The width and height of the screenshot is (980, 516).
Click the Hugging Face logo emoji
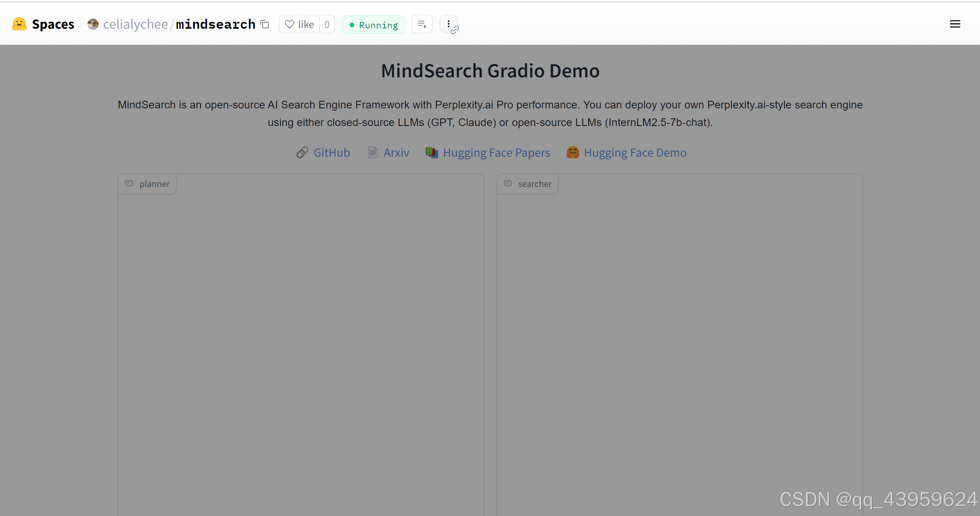coord(19,24)
